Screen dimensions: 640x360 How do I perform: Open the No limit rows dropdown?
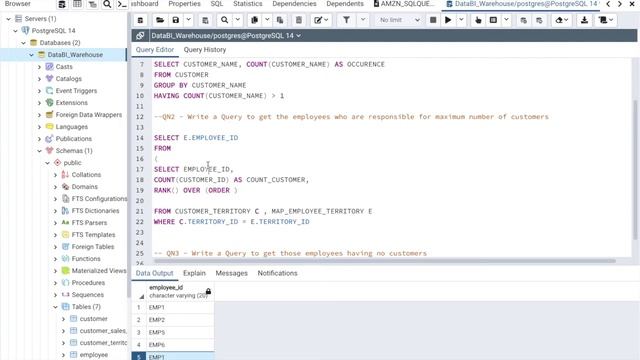(399, 20)
